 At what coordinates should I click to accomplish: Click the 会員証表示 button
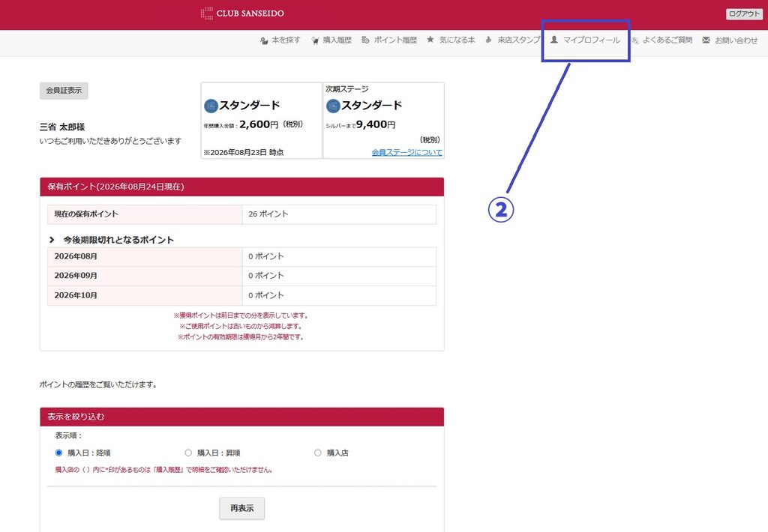tap(64, 91)
